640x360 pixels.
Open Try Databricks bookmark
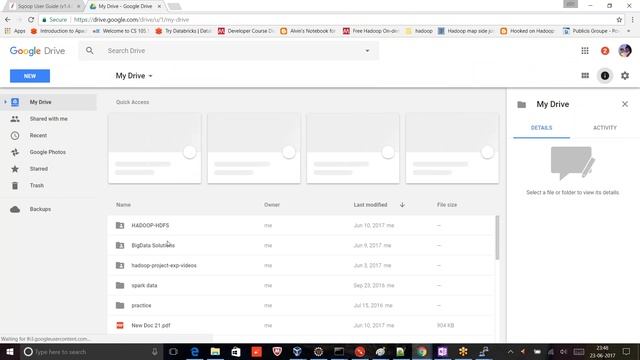183,31
